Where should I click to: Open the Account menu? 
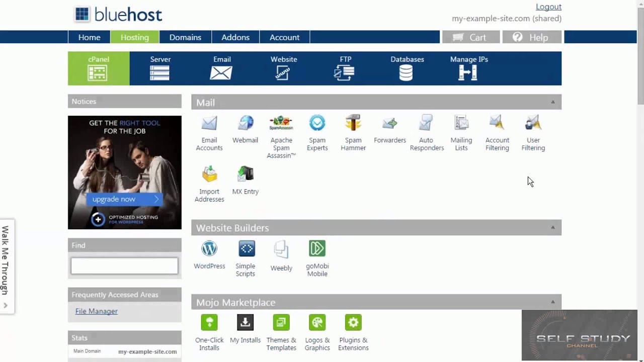point(284,37)
